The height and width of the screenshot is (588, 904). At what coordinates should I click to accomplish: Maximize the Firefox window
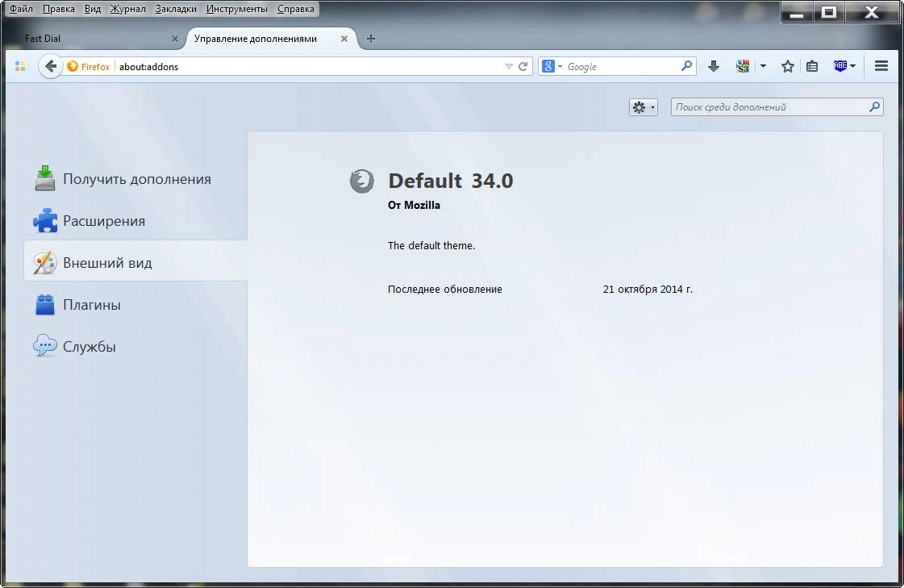[828, 12]
